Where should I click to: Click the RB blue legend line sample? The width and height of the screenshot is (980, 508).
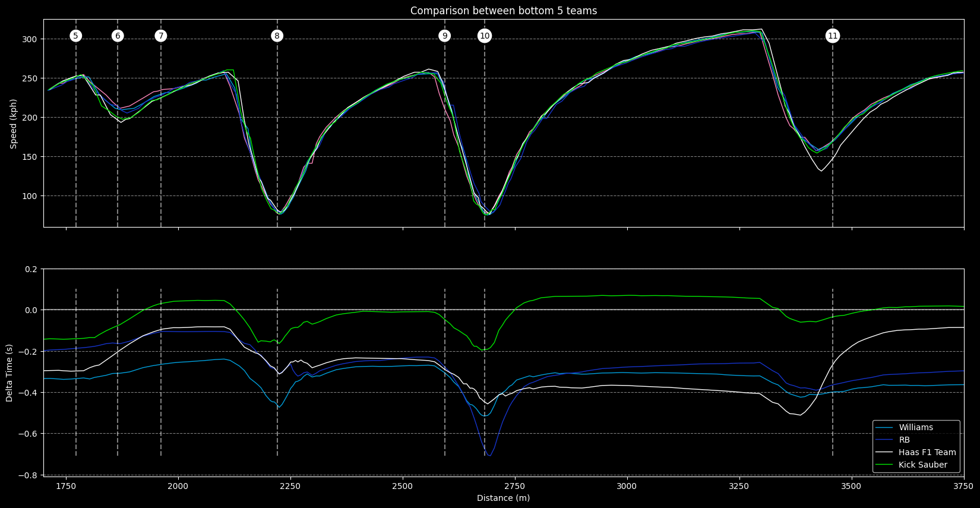tap(884, 440)
